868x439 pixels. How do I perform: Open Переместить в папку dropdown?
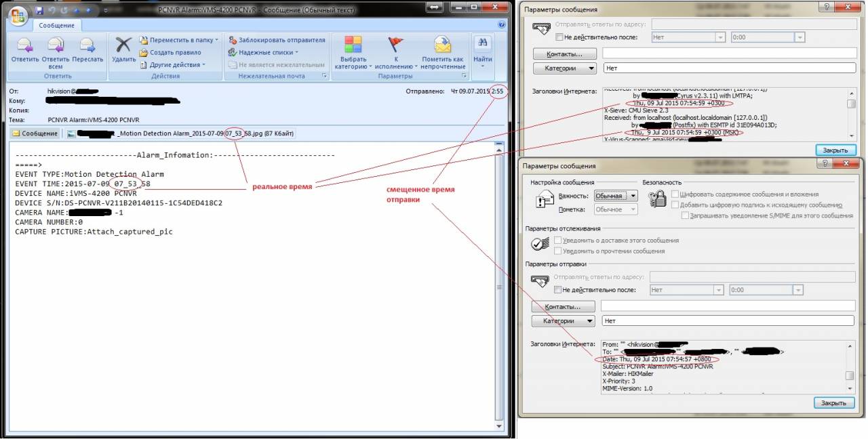[179, 40]
